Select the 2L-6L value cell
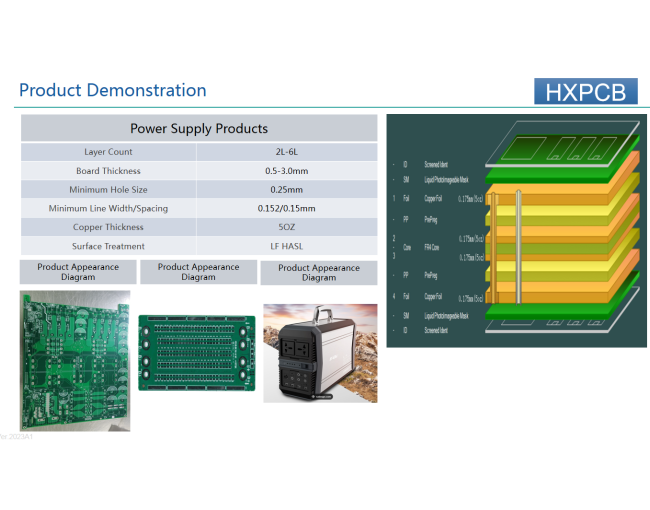 [286, 152]
